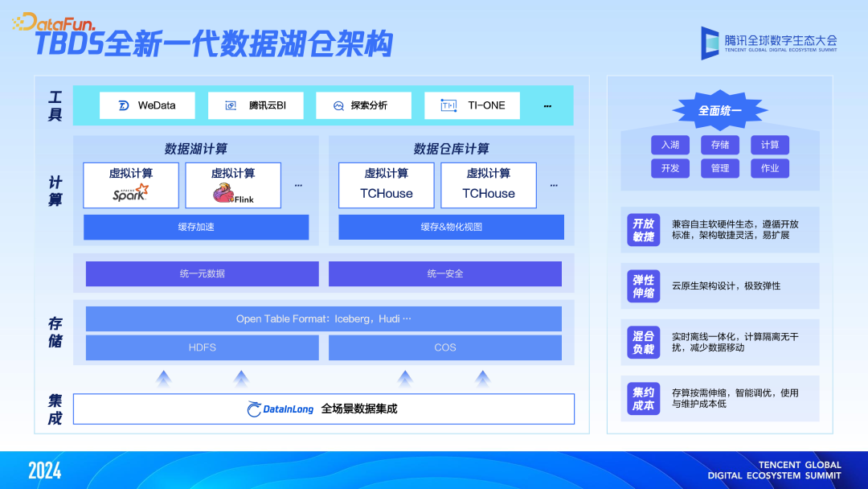Image resolution: width=868 pixels, height=489 pixels.
Task: Click the 2024 label in the footer
Action: [x=45, y=471]
